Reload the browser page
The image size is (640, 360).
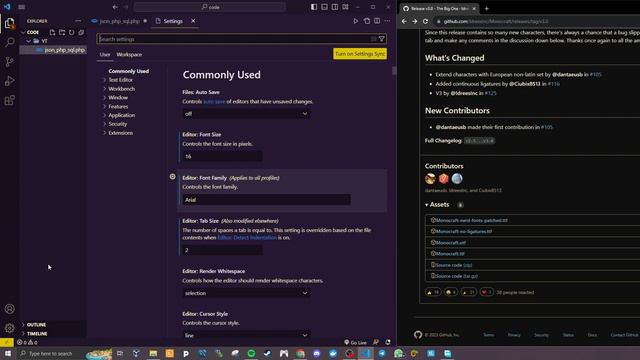(425, 21)
